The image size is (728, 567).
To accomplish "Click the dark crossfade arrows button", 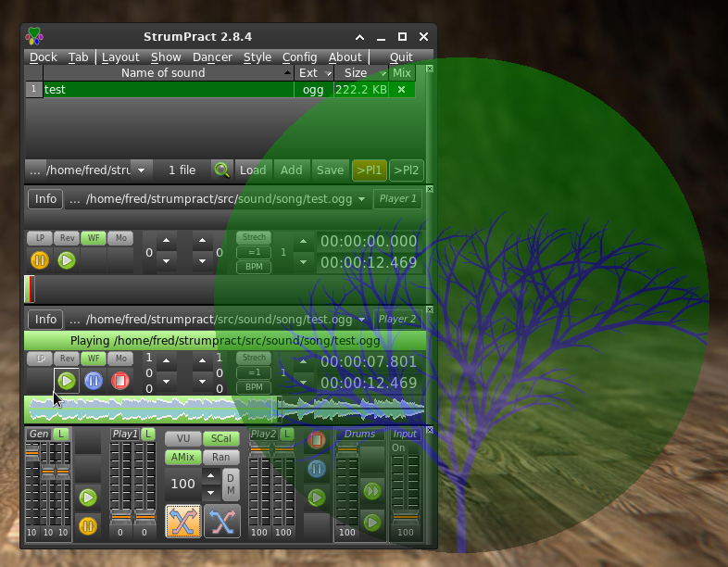I will point(222,521).
